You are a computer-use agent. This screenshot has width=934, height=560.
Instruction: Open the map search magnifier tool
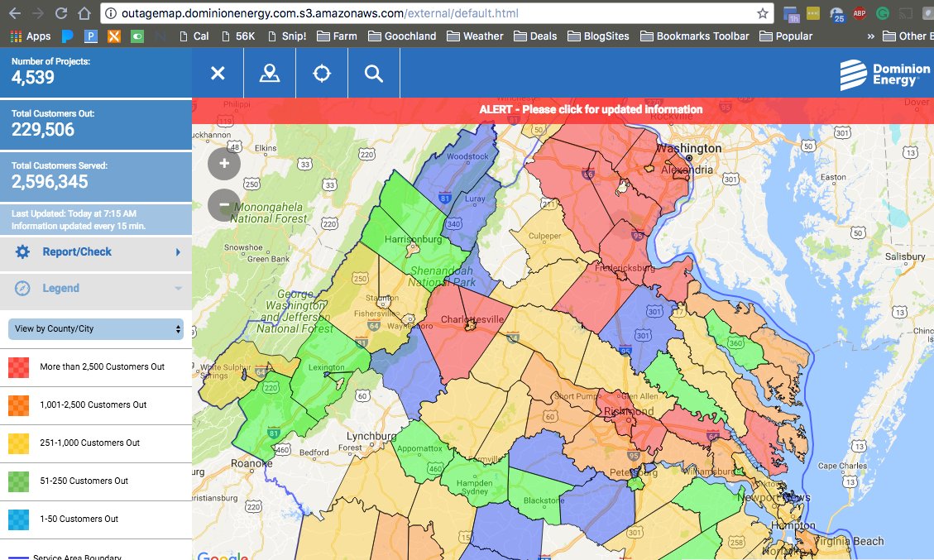click(373, 74)
